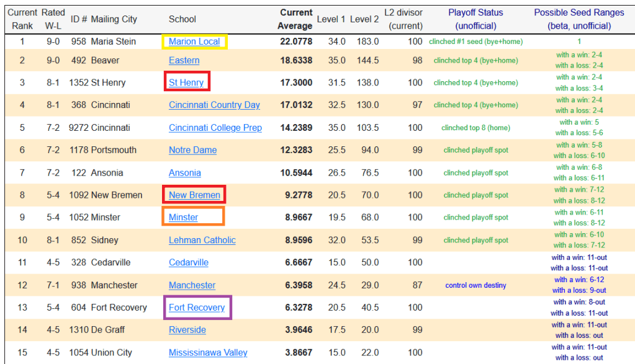Select the Manchester school link
Screen dimensions: 635x364
(x=192, y=285)
